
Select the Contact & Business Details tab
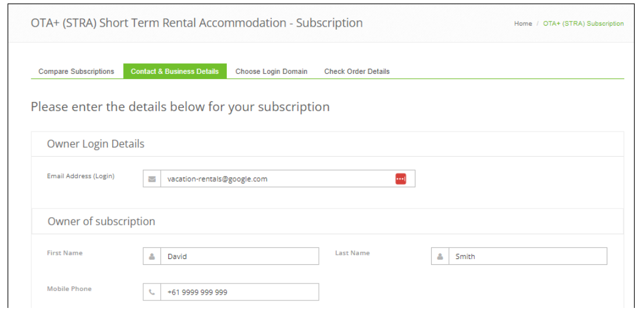pyautogui.click(x=175, y=72)
